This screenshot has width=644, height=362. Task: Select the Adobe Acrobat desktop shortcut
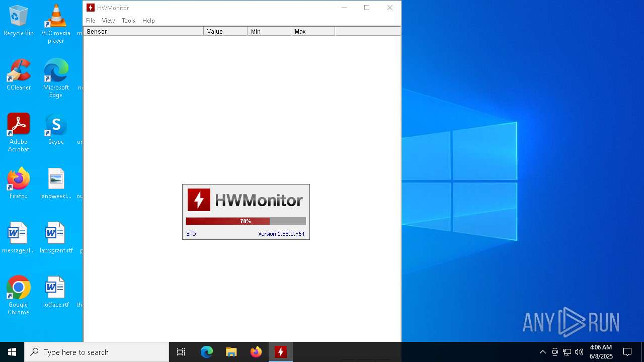pyautogui.click(x=19, y=133)
